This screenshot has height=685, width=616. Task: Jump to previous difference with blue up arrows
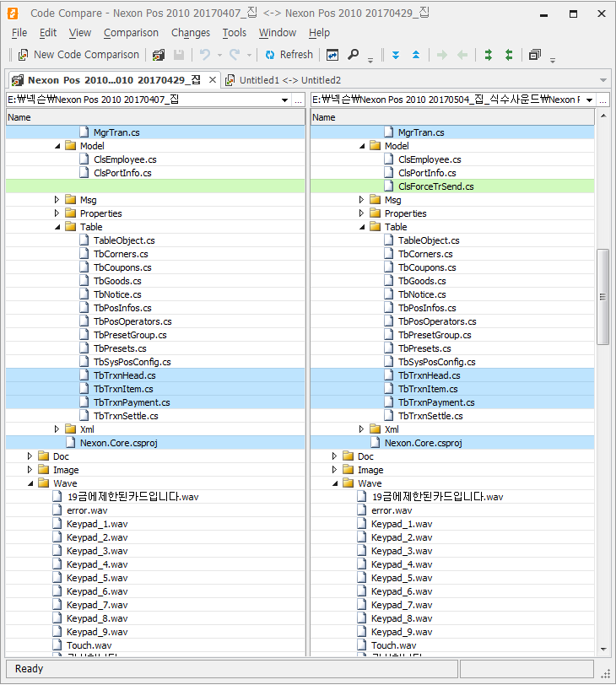pyautogui.click(x=416, y=55)
